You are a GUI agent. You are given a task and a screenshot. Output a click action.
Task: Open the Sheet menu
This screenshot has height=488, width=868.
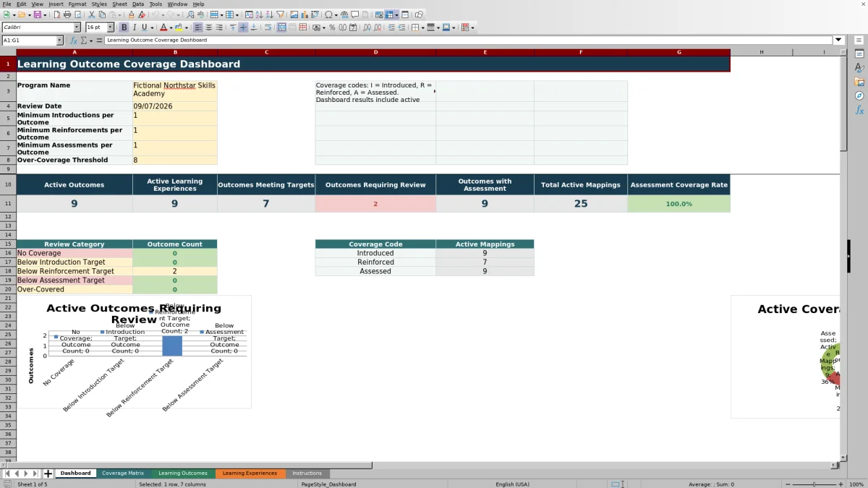(119, 4)
